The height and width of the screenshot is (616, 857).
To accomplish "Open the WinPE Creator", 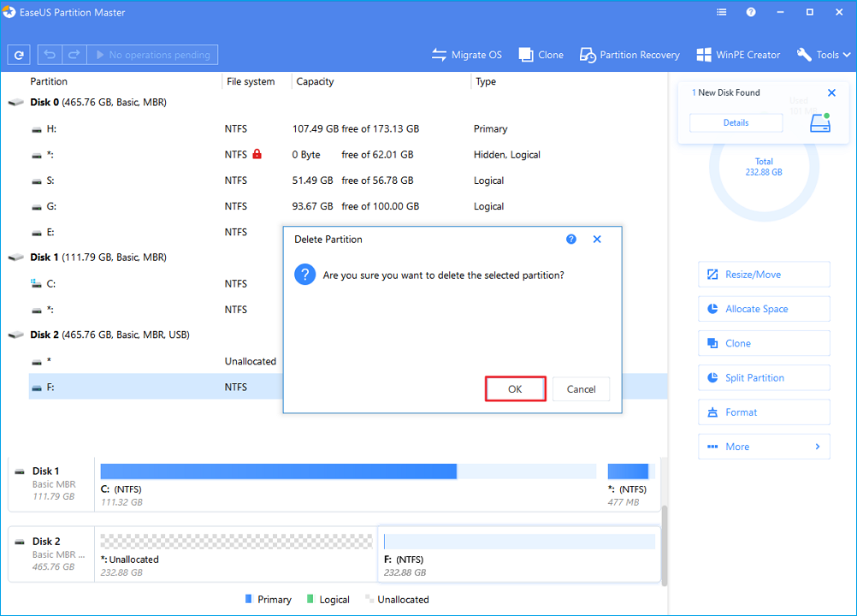I will (x=738, y=55).
